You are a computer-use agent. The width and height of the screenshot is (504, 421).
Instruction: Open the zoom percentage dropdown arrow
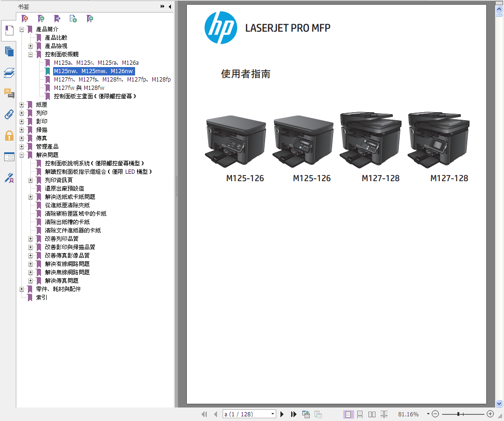click(428, 414)
